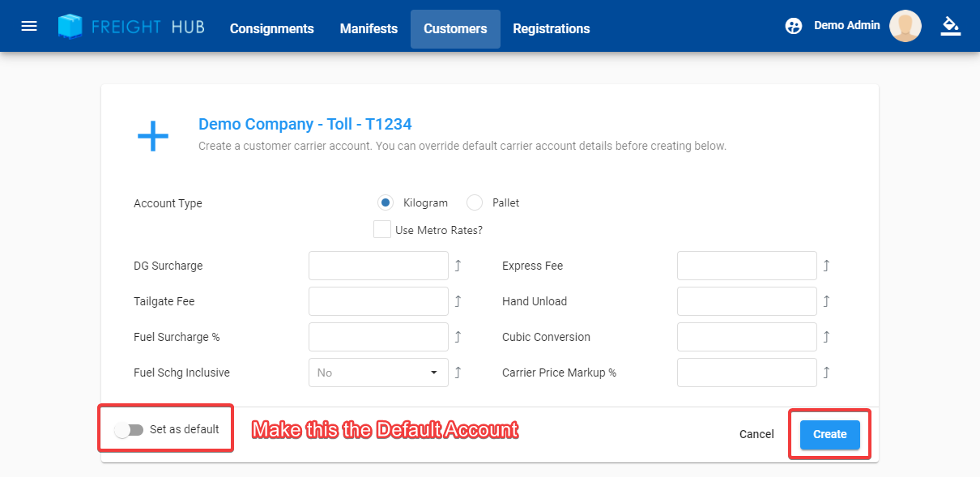Open the Consignments menu
This screenshot has width=980, height=477.
pyautogui.click(x=271, y=28)
